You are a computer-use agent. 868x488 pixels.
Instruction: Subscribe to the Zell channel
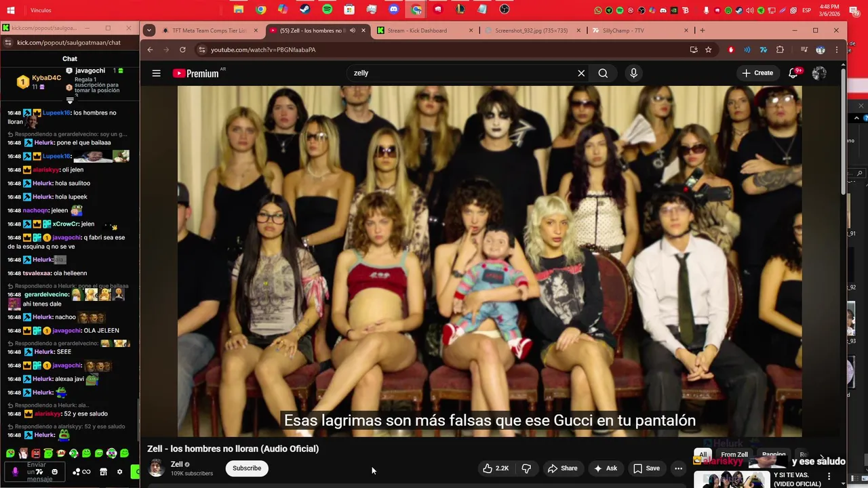[247, 468]
